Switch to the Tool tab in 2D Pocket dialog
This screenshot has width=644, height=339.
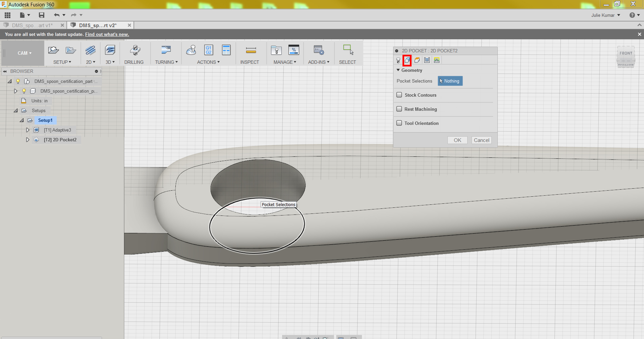[398, 60]
